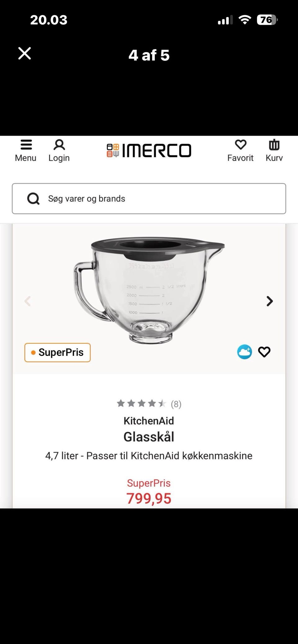Tap the '4 af 5' image counter
This screenshot has width=298, height=644.
(149, 55)
